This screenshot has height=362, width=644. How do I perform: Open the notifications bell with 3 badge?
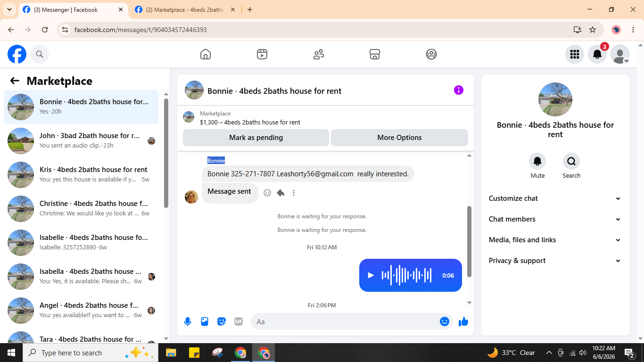coord(597,54)
